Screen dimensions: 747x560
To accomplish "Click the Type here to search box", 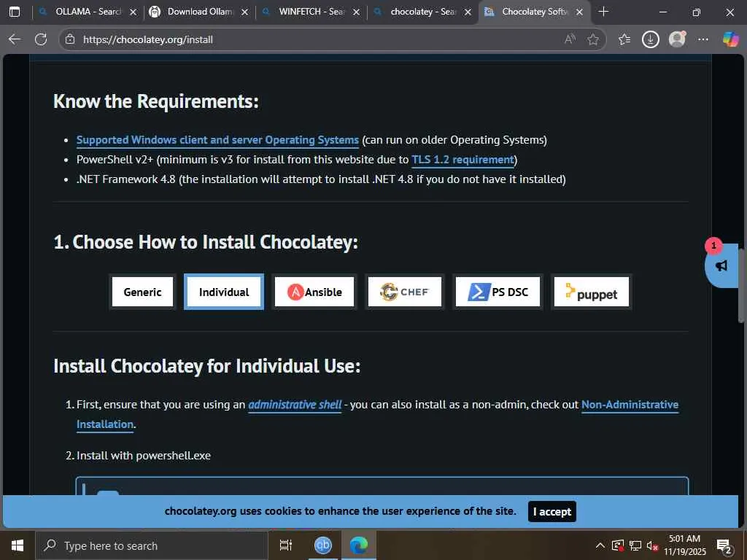I will (x=152, y=545).
